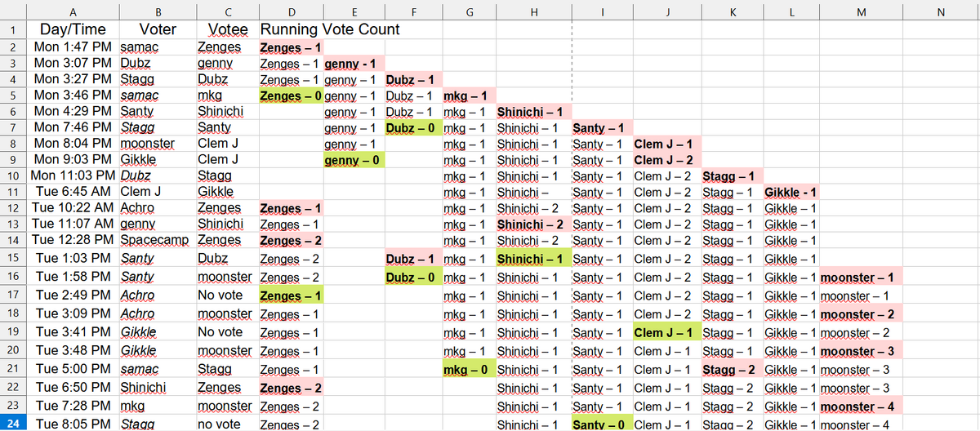The image size is (980, 431).
Task: Select the "Running Vote Count" cell
Action: (x=330, y=29)
